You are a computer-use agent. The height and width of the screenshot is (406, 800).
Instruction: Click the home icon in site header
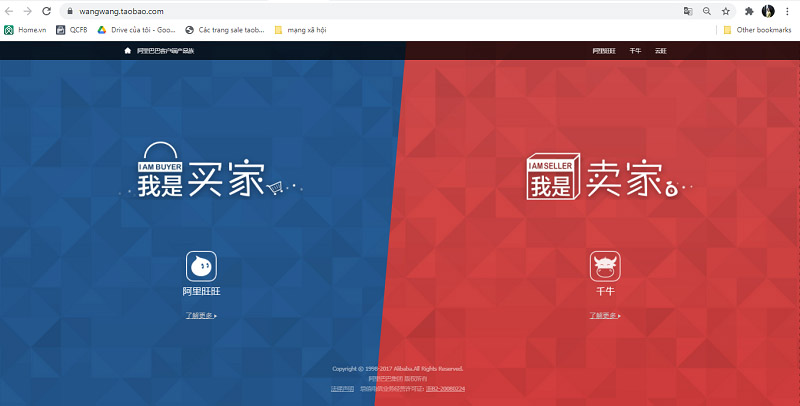(128, 50)
